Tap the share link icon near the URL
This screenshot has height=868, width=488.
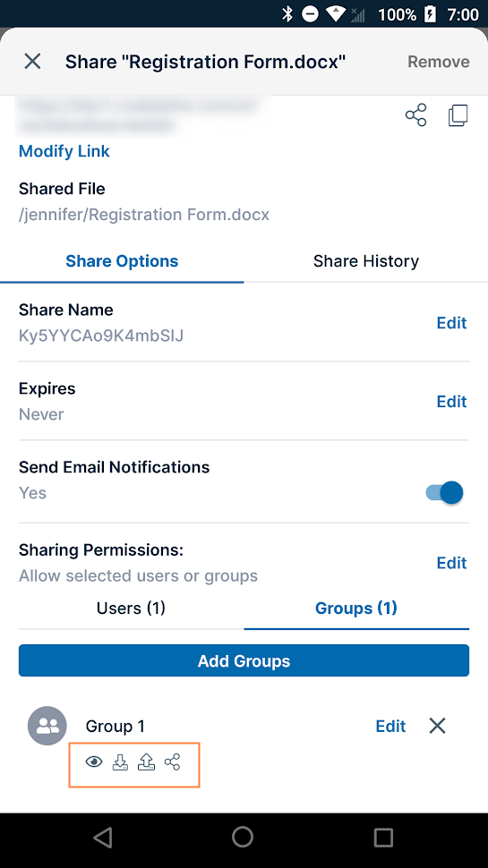[416, 115]
